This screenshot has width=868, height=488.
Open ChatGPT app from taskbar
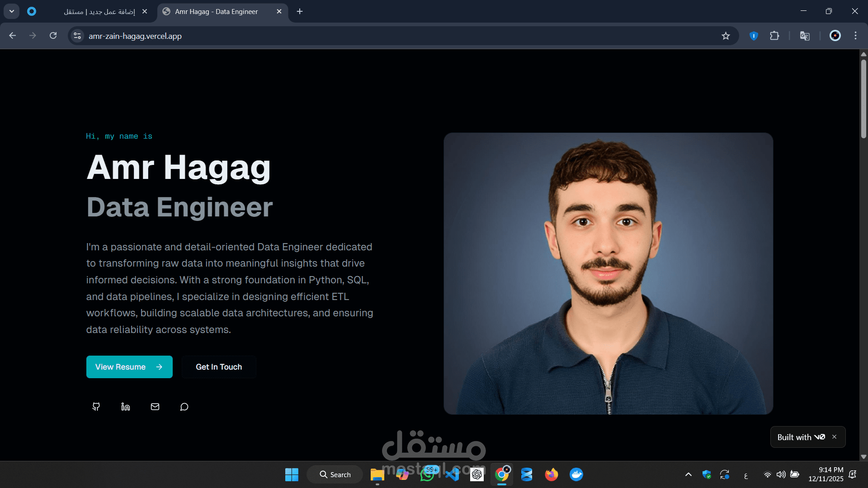pyautogui.click(x=477, y=474)
